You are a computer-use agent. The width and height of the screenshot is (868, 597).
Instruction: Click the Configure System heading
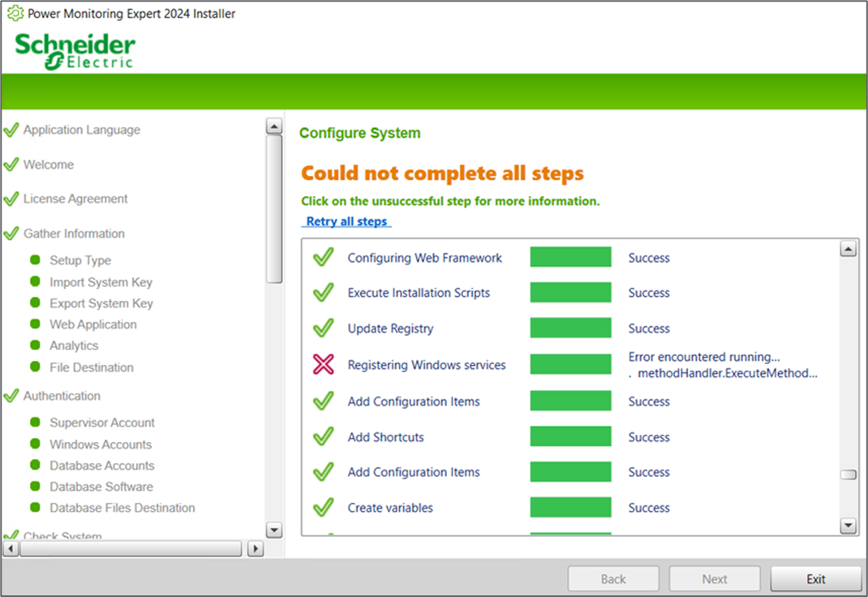tap(360, 133)
